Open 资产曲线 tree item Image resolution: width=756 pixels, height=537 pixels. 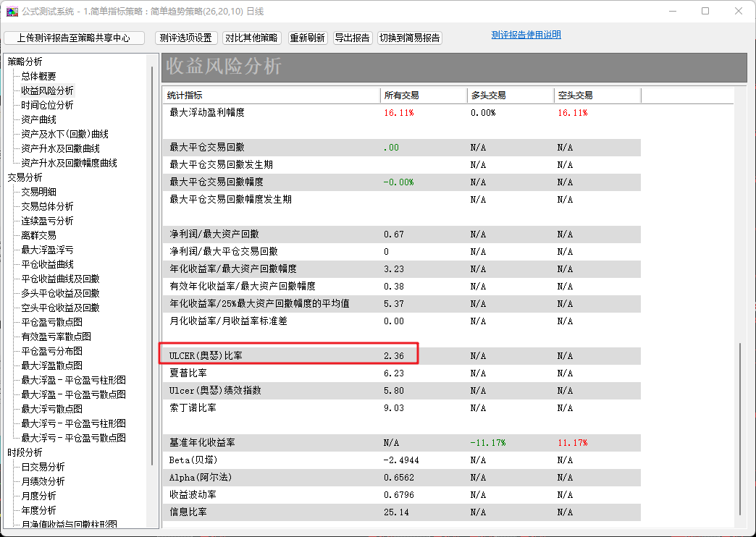tap(38, 119)
